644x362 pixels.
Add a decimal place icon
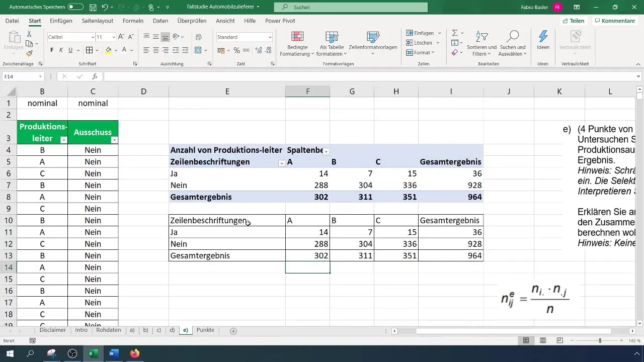[259, 50]
